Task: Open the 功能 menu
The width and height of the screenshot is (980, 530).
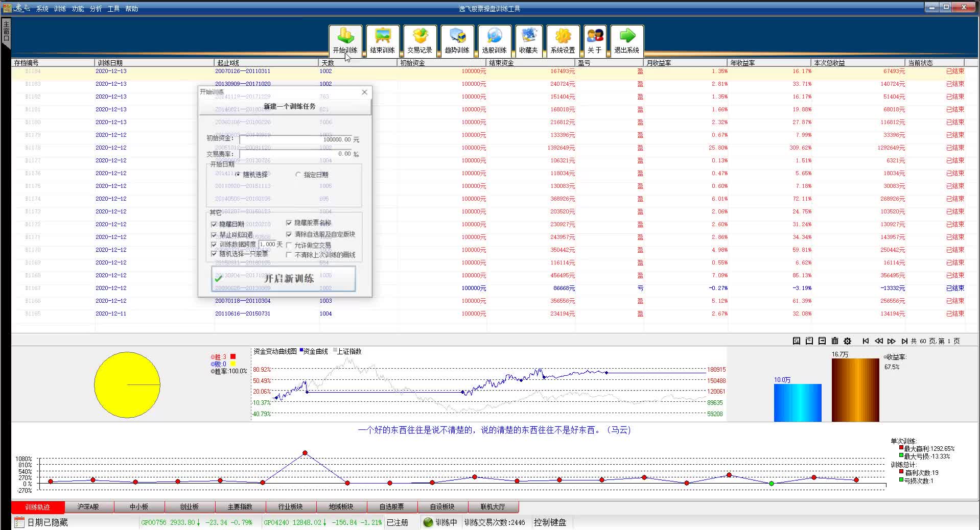Action: [x=78, y=9]
